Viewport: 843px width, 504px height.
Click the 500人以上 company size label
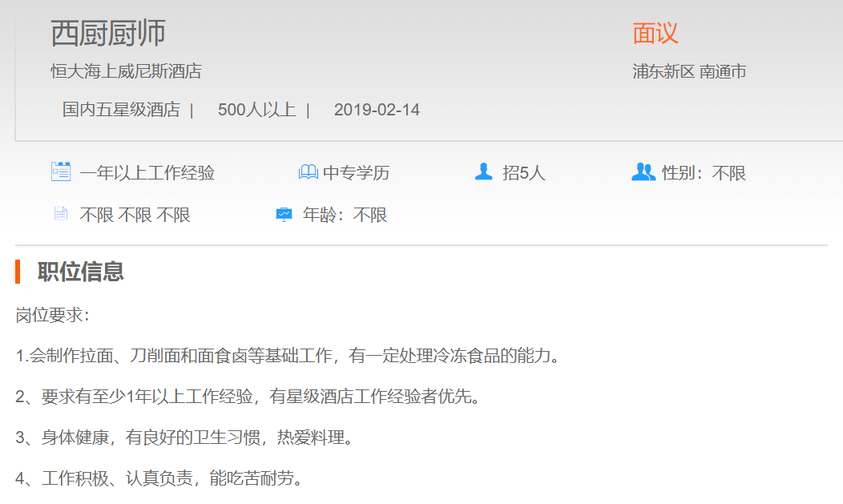point(256,110)
